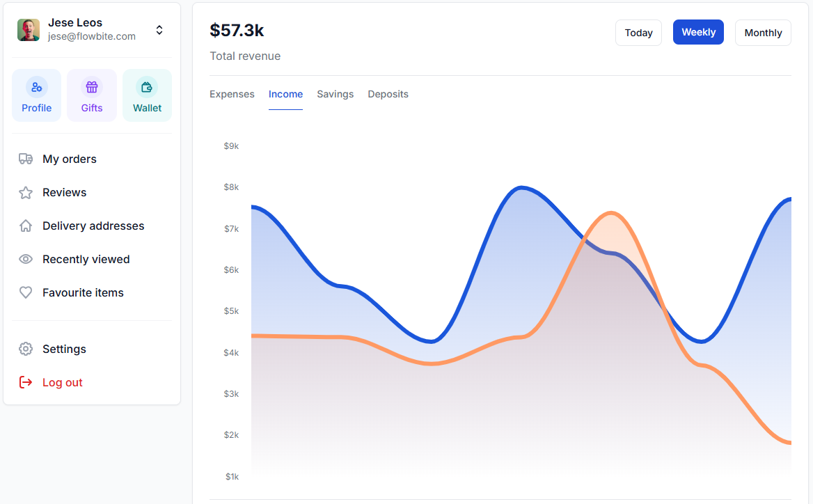This screenshot has height=504, width=813.
Task: Click the star icon next to Reviews
Action: coord(26,193)
